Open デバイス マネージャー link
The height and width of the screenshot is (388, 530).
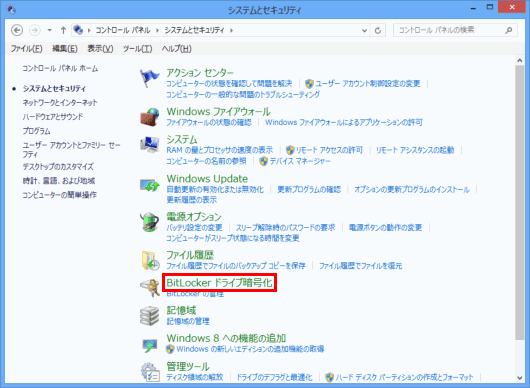tap(300, 161)
